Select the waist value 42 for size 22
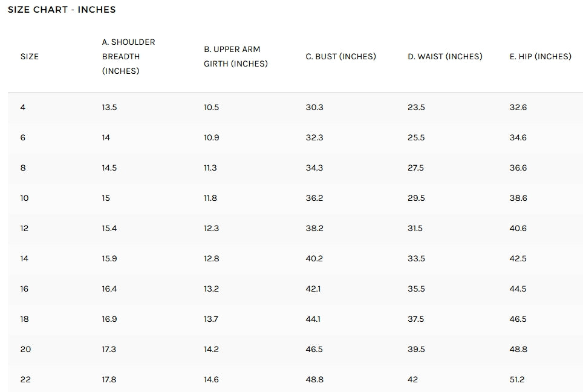This screenshot has width=583, height=392. pos(412,379)
